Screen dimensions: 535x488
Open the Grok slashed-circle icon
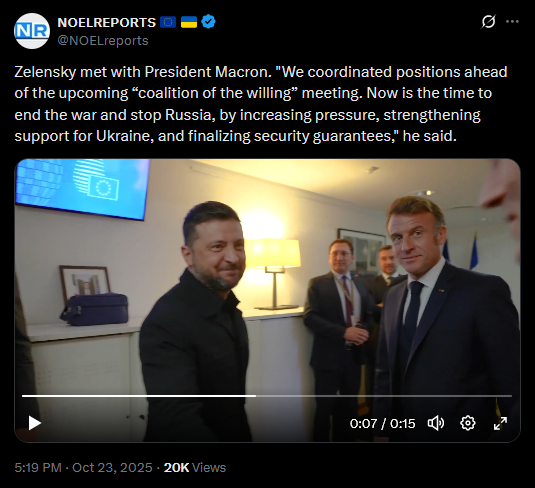(x=488, y=22)
